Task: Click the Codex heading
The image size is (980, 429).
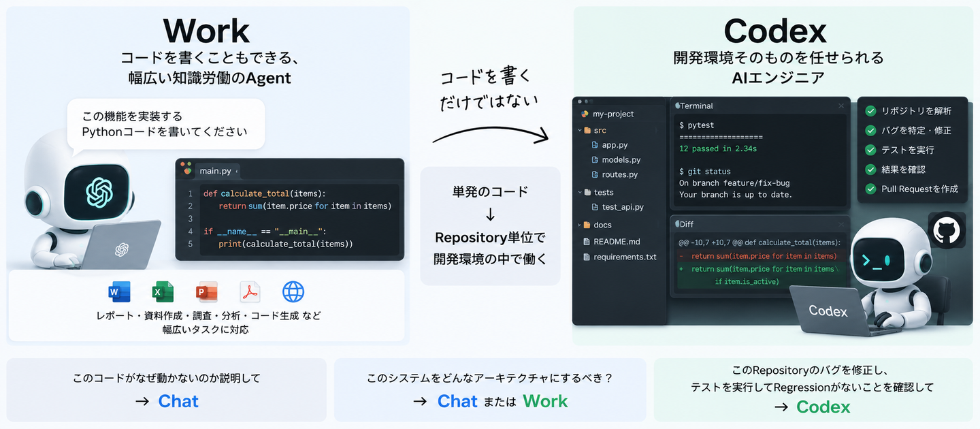Action: pyautogui.click(x=775, y=31)
